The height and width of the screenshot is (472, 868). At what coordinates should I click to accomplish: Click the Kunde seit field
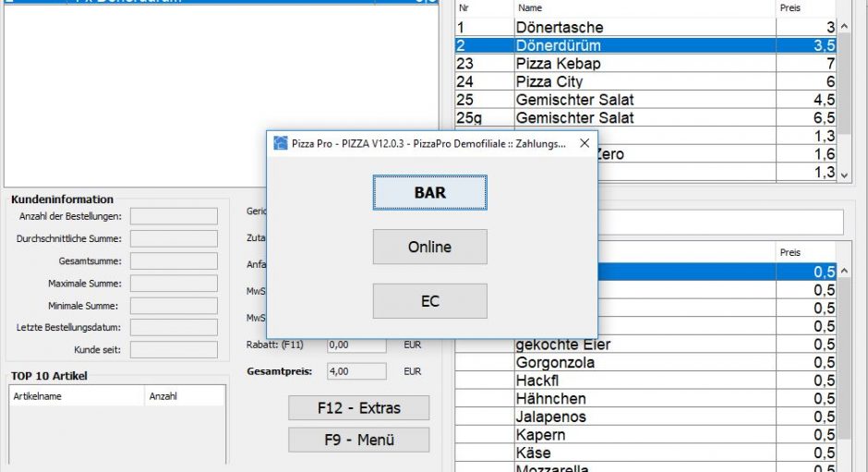[174, 349]
